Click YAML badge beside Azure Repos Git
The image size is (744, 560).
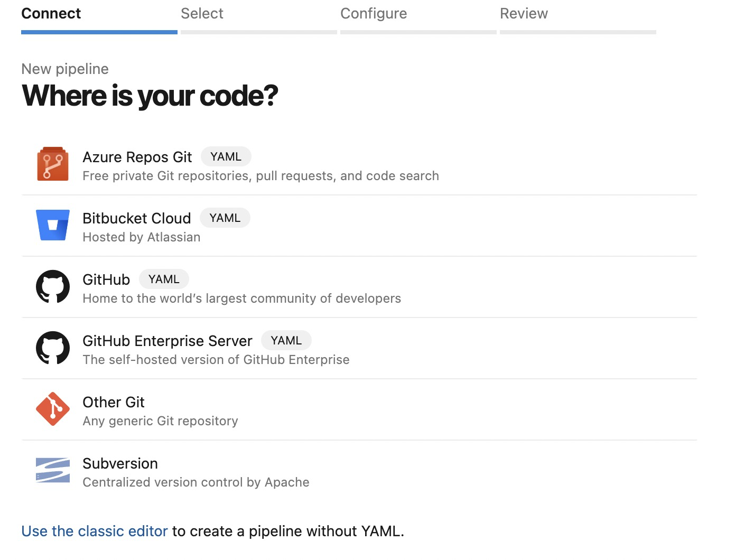click(226, 157)
